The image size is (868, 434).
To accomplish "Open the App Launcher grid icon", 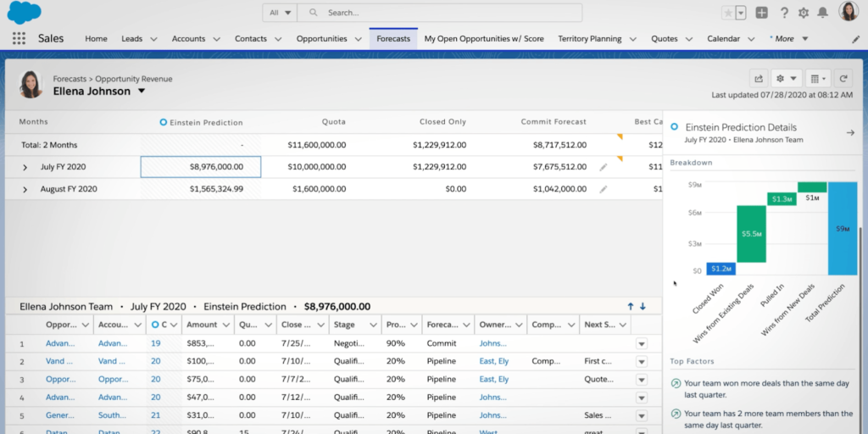I will [19, 38].
